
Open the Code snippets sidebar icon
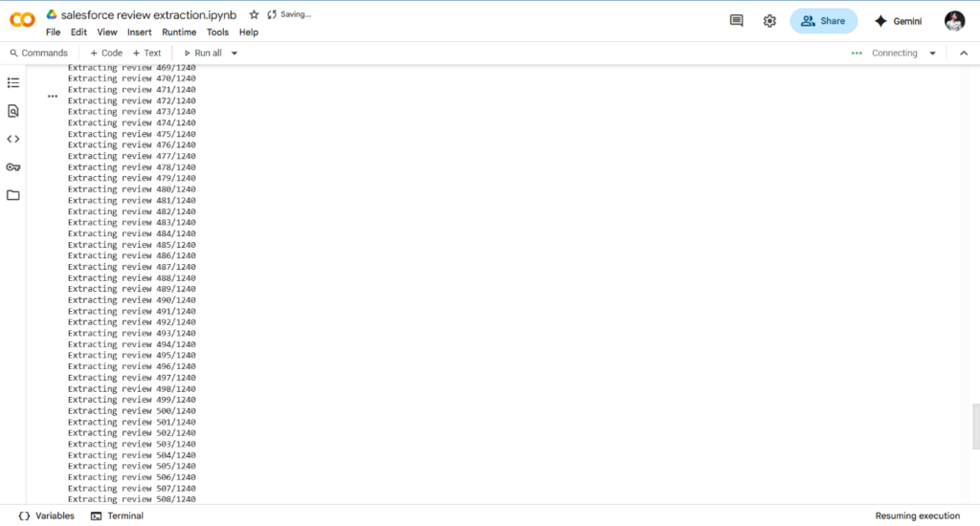13,139
